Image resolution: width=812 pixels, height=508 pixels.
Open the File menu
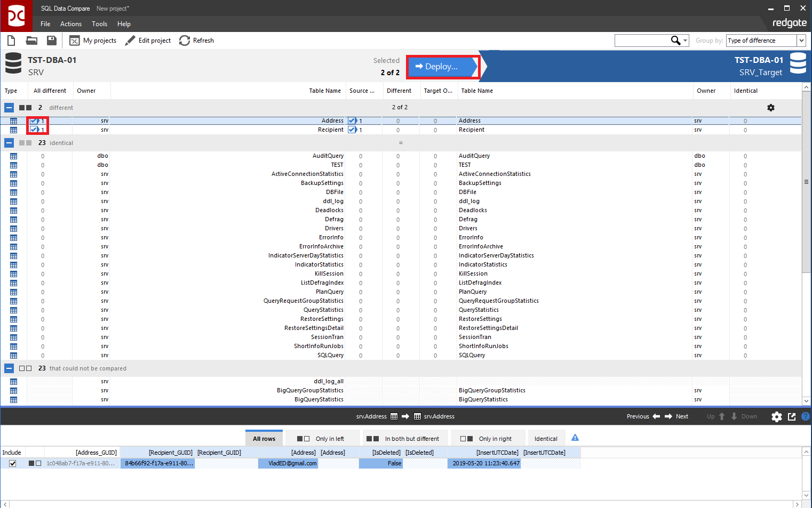45,24
